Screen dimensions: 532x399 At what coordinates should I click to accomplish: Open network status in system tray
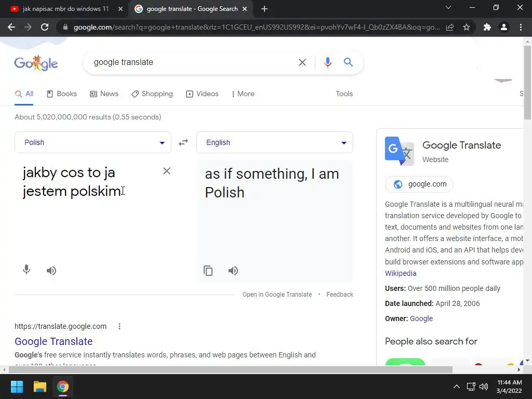471,387
